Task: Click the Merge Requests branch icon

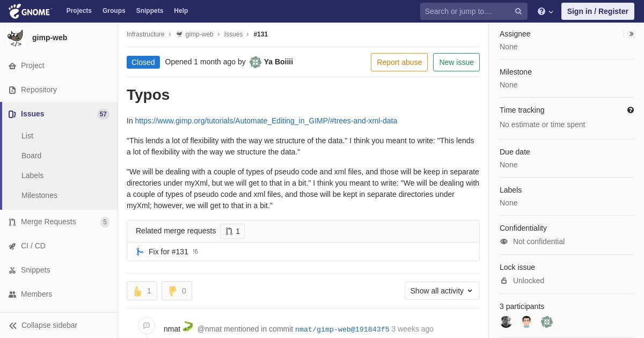Action: [12, 222]
